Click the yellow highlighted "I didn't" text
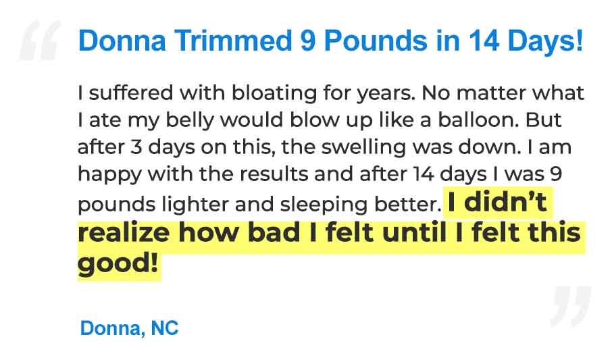Viewport: 612px width, 364px height. tap(498, 203)
